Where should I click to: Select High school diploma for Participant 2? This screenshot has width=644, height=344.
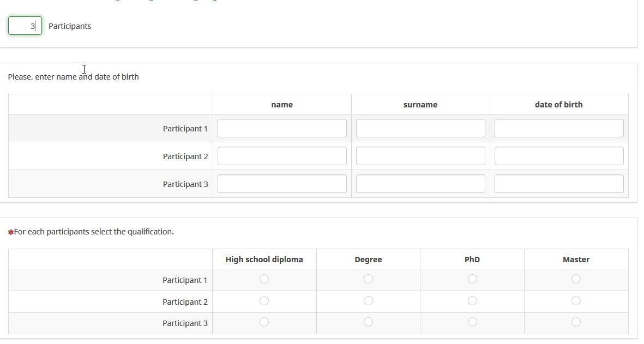pyautogui.click(x=264, y=301)
